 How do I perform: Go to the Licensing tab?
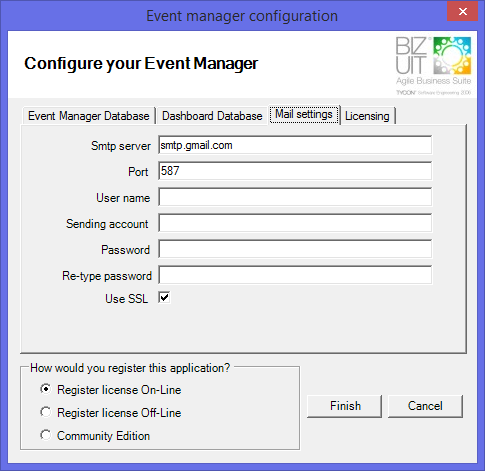(367, 116)
